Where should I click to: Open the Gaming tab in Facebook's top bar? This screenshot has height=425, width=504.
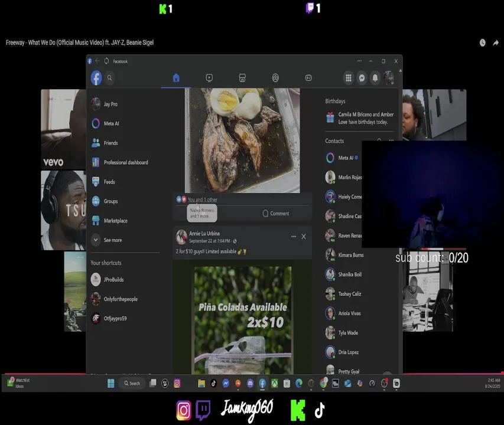308,78
